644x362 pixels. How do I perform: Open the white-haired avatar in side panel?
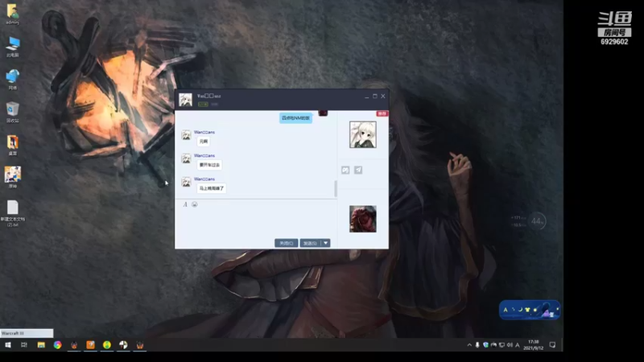click(x=363, y=134)
